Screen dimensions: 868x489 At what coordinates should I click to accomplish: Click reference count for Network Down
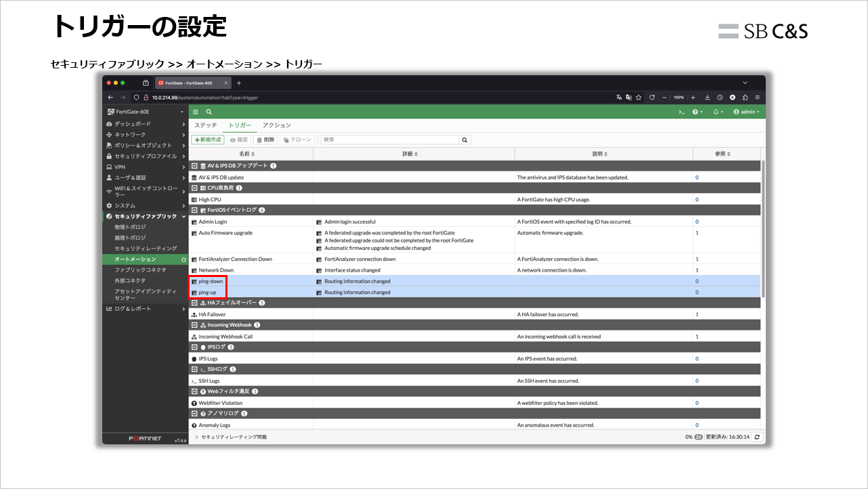[x=697, y=270]
